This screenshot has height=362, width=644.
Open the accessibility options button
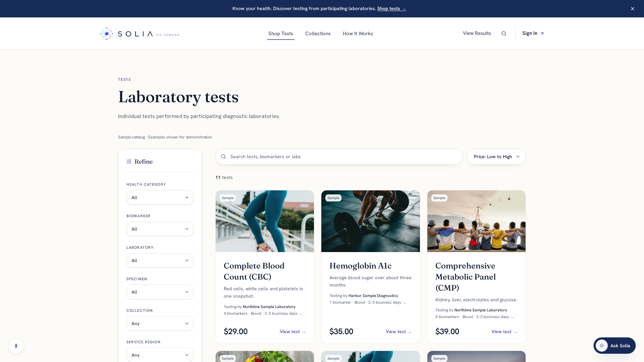coord(16,346)
